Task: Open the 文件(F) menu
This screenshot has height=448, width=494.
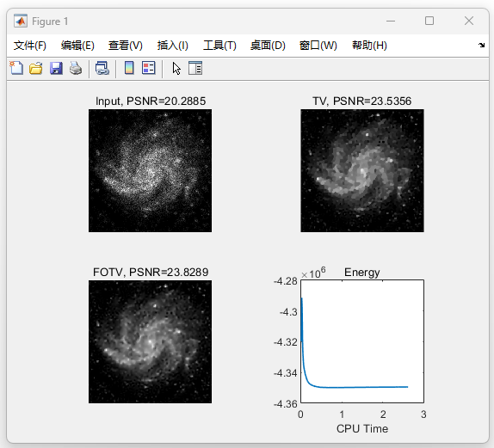Action: pos(30,46)
